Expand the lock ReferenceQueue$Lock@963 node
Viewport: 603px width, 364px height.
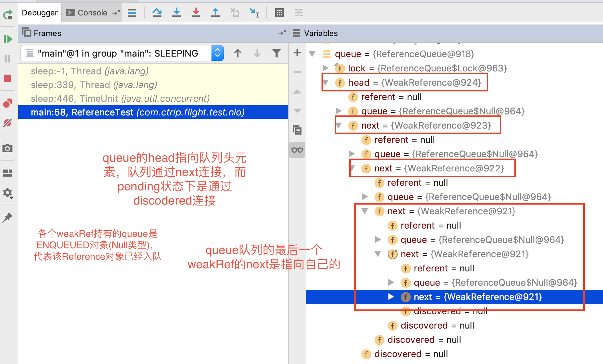pos(325,68)
